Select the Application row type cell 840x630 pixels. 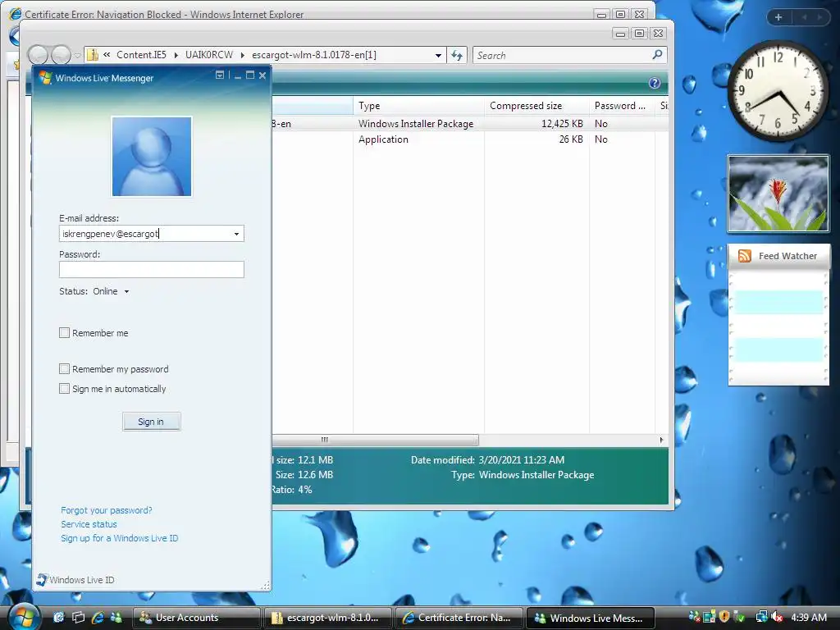tap(384, 139)
